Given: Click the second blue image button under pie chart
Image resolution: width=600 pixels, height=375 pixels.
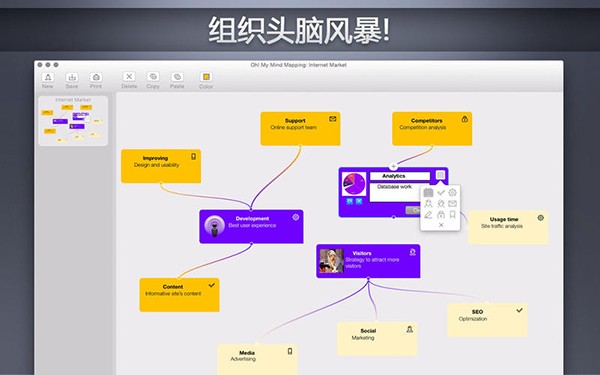Looking at the screenshot, I should tap(359, 201).
